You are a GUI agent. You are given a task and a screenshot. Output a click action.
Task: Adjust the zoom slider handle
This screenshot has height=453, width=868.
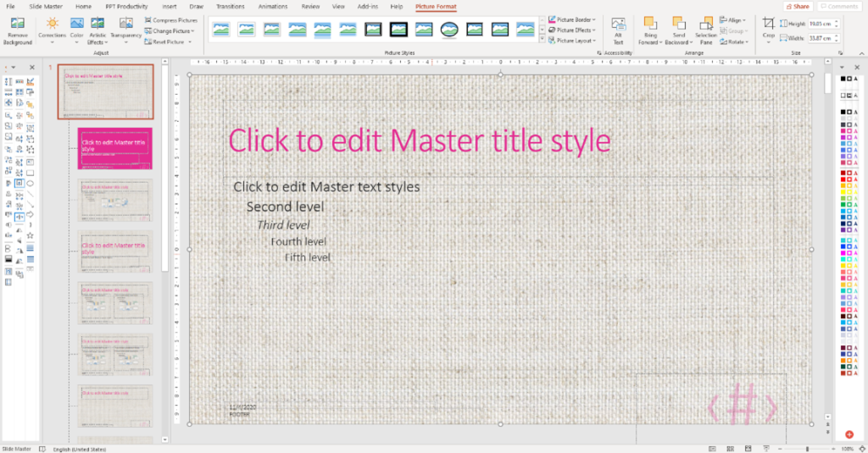click(807, 449)
